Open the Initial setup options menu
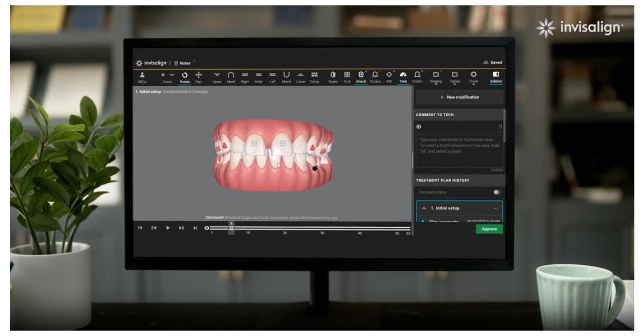The width and height of the screenshot is (644, 336). (495, 208)
